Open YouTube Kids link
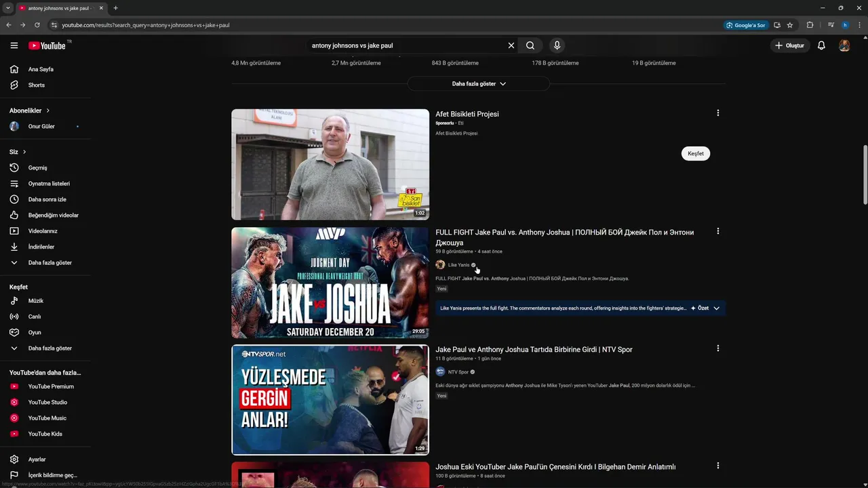868x488 pixels. pos(45,434)
